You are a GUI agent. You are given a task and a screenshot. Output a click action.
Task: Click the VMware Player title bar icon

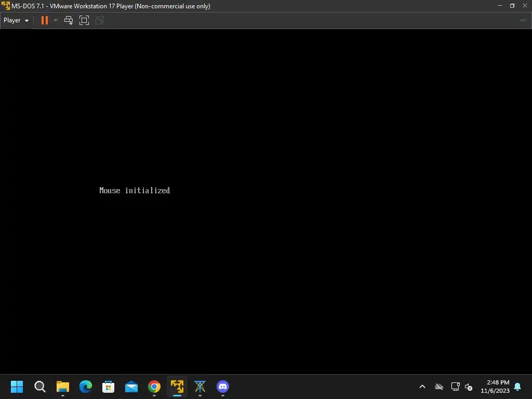pyautogui.click(x=5, y=6)
